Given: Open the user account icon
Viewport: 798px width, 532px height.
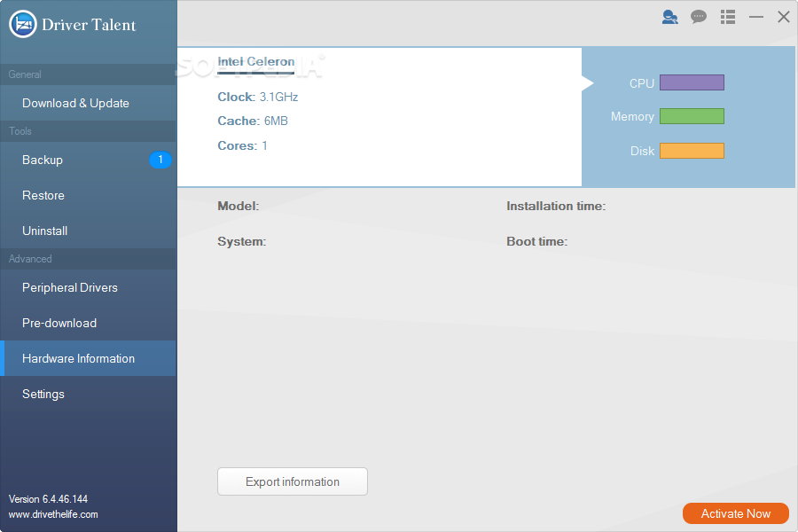Looking at the screenshot, I should (x=669, y=18).
